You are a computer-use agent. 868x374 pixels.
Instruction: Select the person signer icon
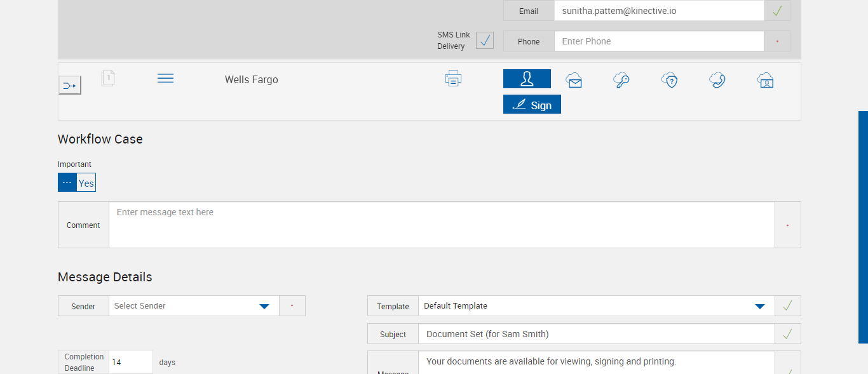[527, 79]
